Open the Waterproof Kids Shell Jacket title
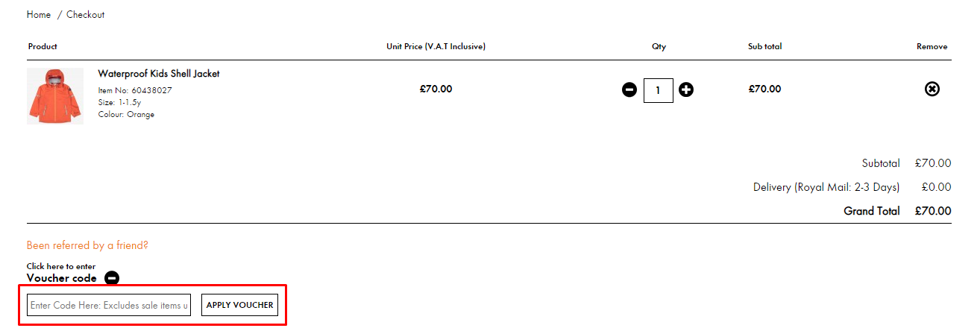 159,74
